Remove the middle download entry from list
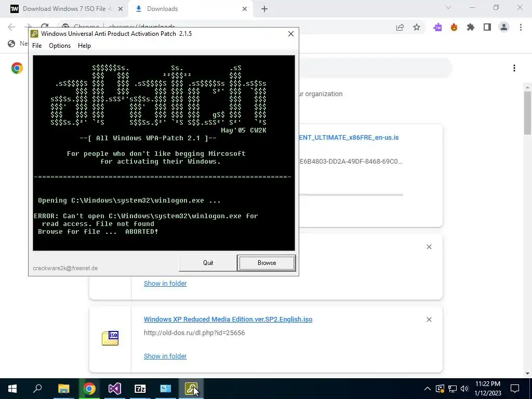This screenshot has width=532, height=399. (429, 247)
